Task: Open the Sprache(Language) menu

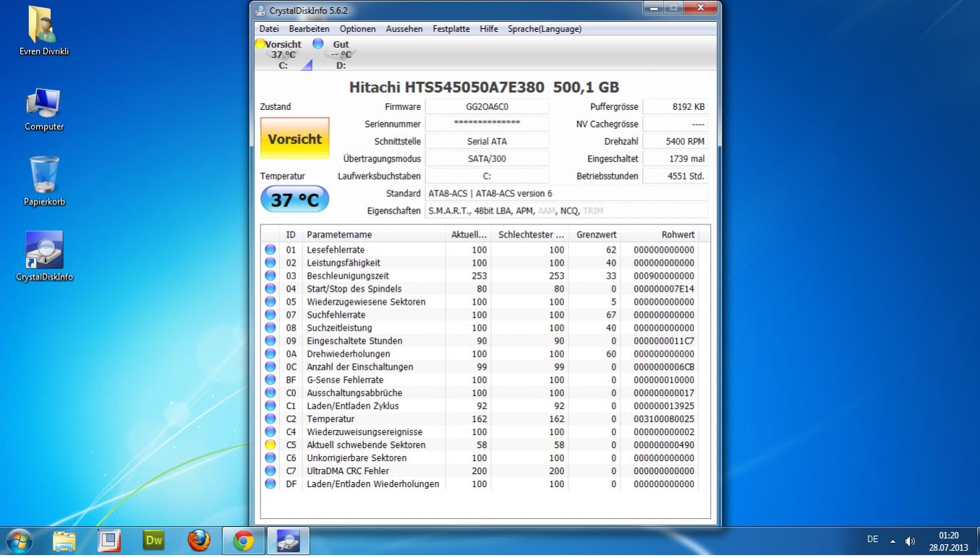Action: [x=545, y=29]
